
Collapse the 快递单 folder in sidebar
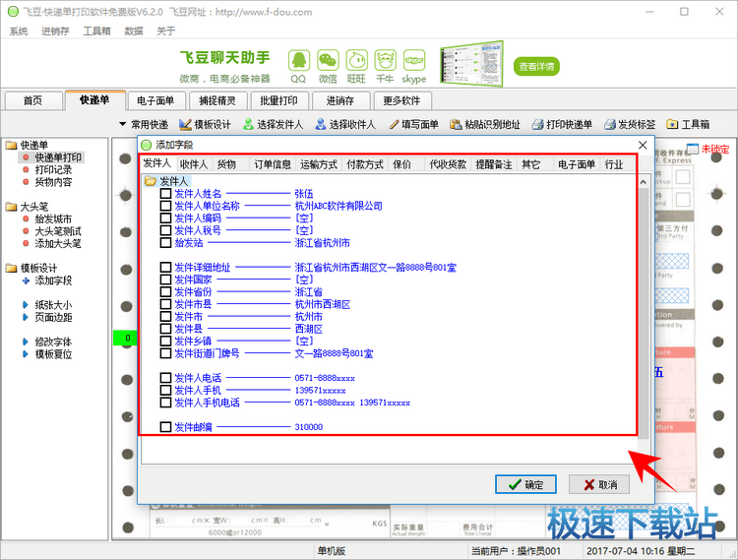click(x=11, y=145)
